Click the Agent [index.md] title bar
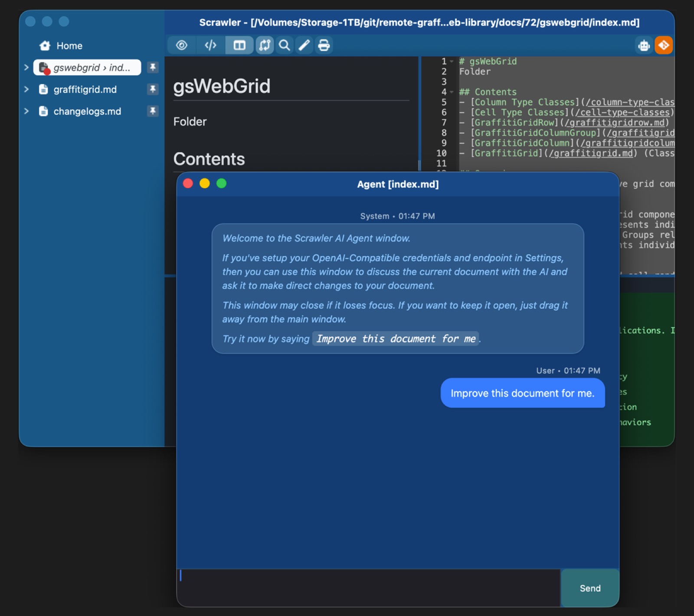The width and height of the screenshot is (694, 616). 398,184
